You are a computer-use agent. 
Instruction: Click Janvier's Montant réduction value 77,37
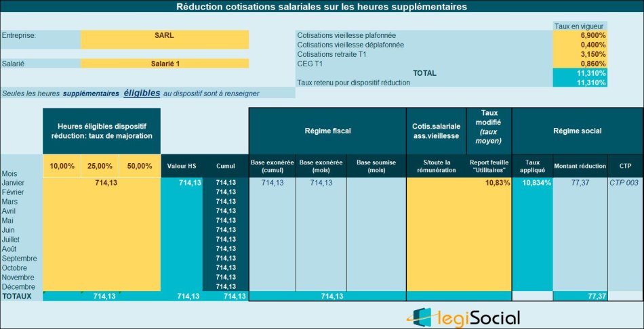[x=580, y=183]
